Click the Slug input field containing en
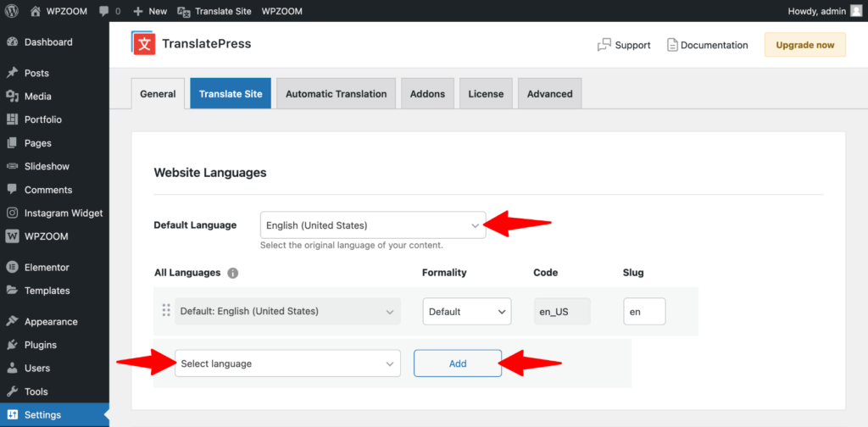This screenshot has width=868, height=427. 643,311
